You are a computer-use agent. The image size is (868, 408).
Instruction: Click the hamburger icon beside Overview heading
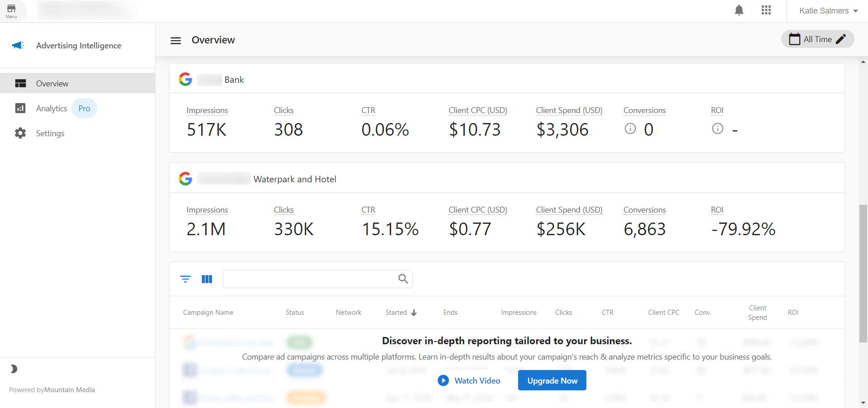(175, 40)
